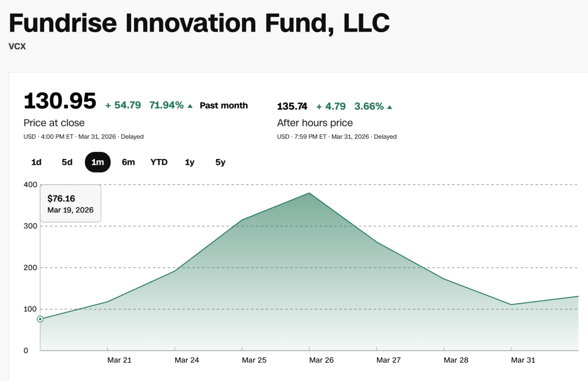Click the $76.16 price tooltip
This screenshot has height=381, width=588.
70,204
